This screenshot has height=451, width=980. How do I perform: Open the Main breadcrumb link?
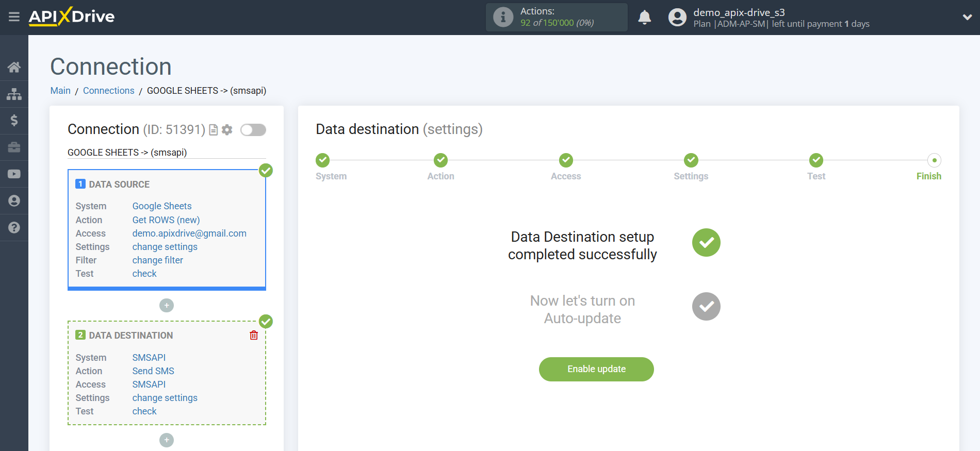pos(60,91)
